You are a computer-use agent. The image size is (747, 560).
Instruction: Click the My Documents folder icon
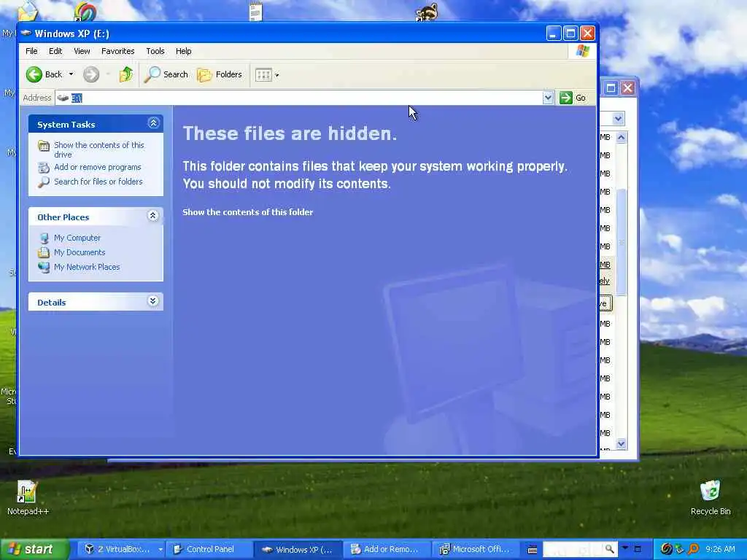[x=44, y=252]
